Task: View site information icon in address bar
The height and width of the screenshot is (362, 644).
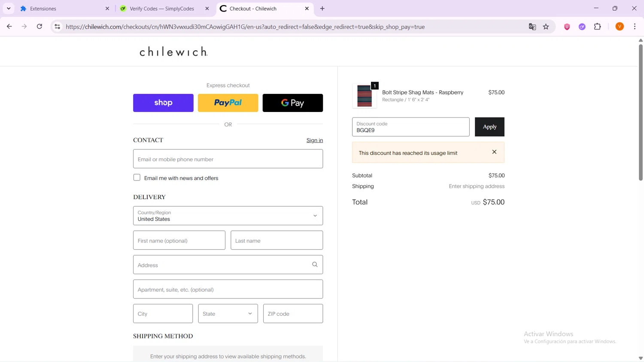Action: click(x=57, y=27)
